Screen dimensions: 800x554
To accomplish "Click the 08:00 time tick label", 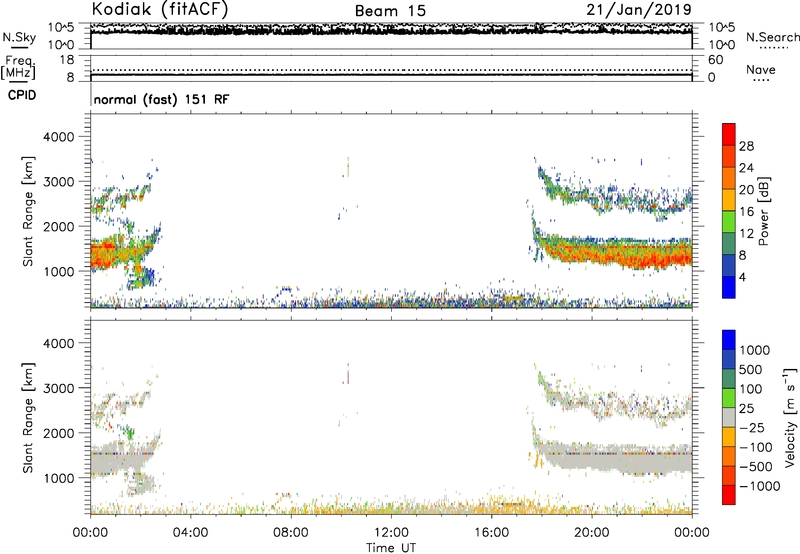I will (291, 533).
